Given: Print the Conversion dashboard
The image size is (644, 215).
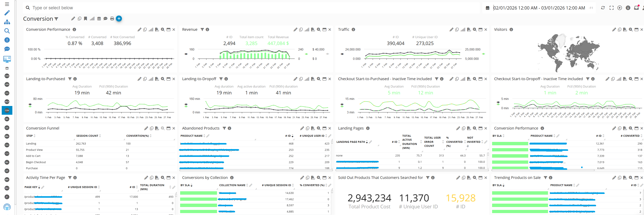Looking at the screenshot, I should click(x=112, y=19).
